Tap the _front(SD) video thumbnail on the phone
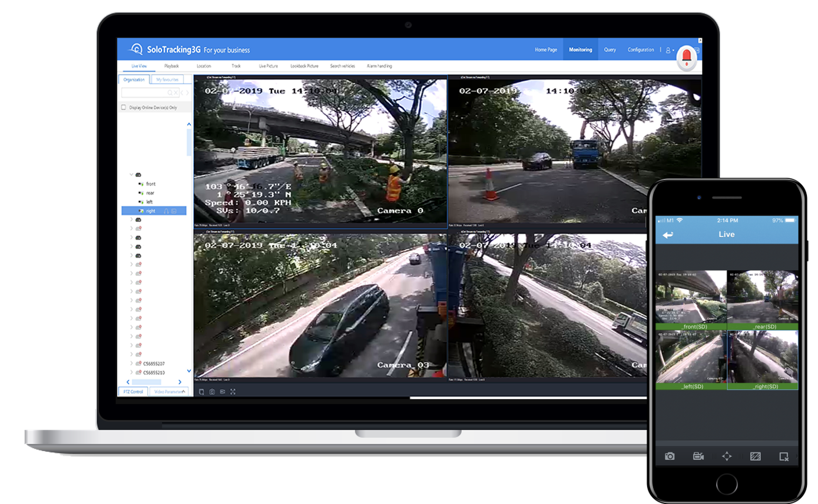 pyautogui.click(x=691, y=300)
